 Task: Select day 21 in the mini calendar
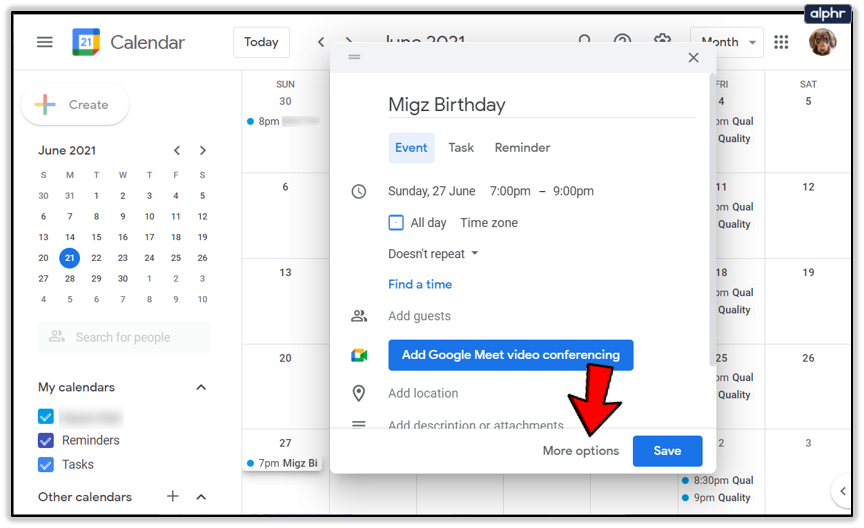(69, 257)
